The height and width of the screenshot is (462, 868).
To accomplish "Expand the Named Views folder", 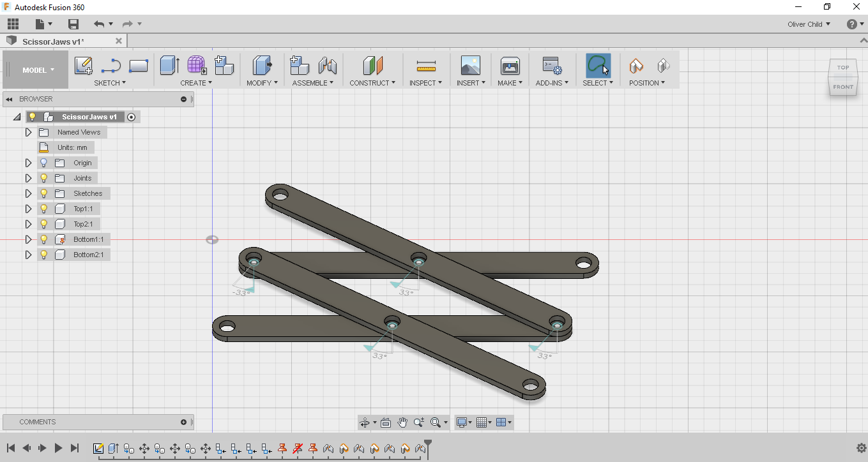I will pyautogui.click(x=28, y=132).
